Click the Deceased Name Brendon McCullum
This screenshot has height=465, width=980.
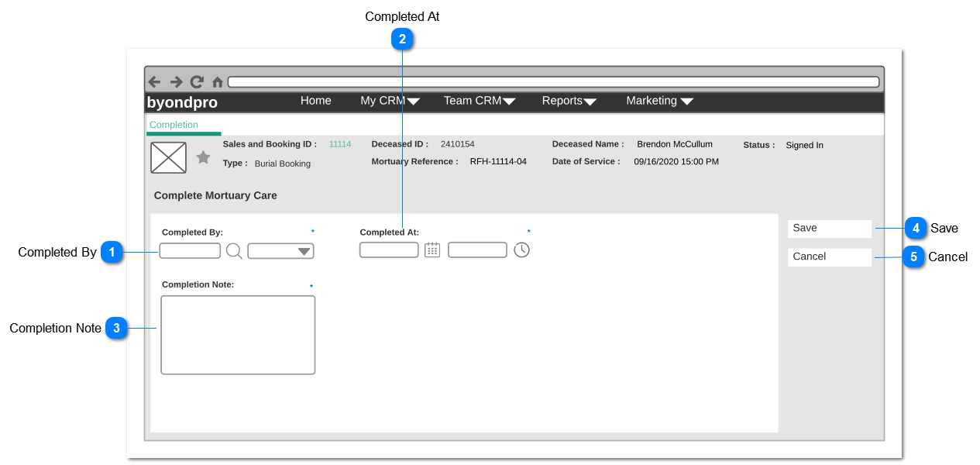pyautogui.click(x=675, y=144)
